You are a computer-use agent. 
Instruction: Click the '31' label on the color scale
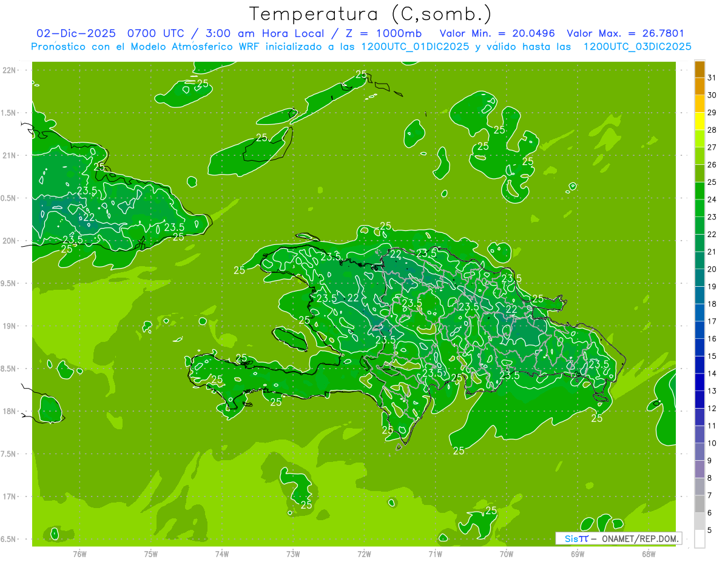point(712,78)
